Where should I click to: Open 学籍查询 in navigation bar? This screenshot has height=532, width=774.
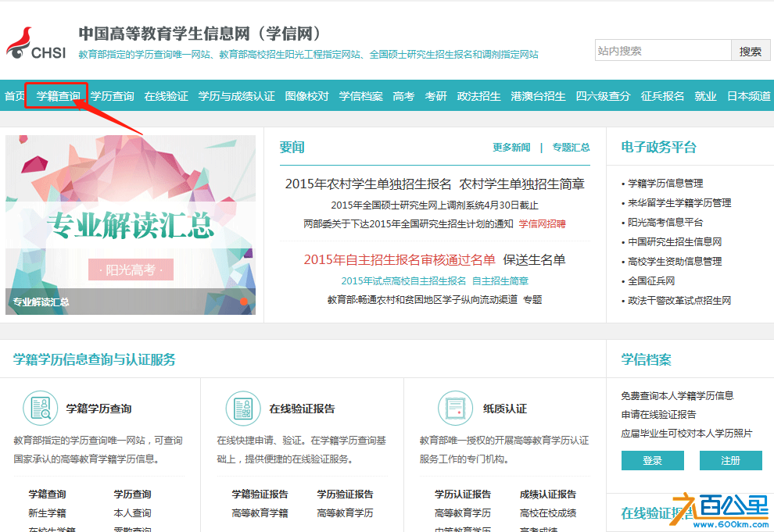pyautogui.click(x=59, y=96)
